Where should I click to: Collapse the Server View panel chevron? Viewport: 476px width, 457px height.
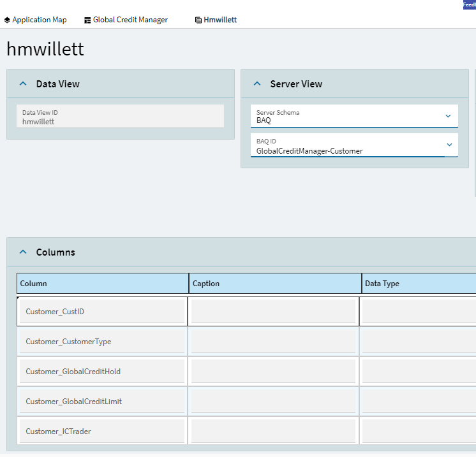click(257, 83)
